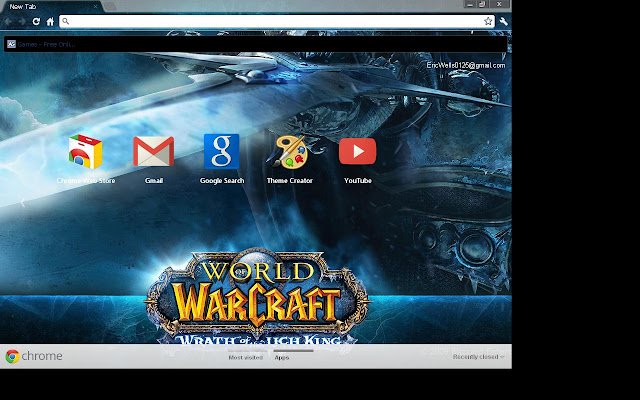Open the Games bookmark in the bookmarks bar
This screenshot has width=640, height=400.
click(41, 44)
